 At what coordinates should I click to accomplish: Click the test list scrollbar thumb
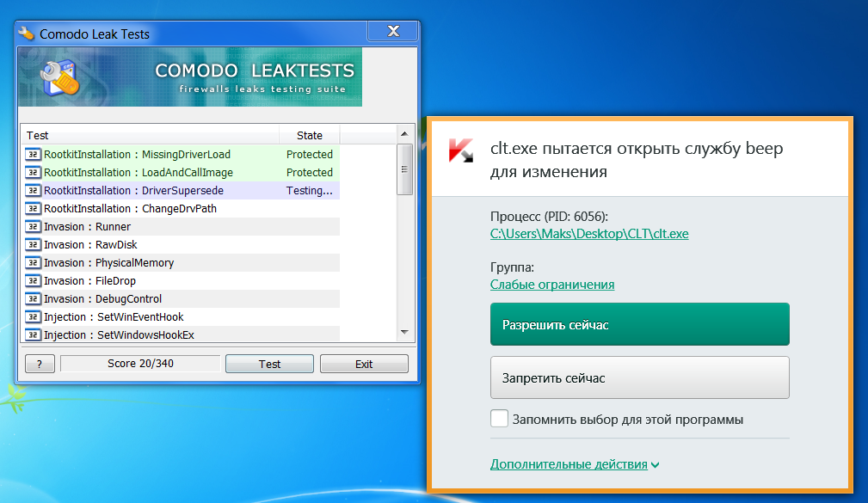pyautogui.click(x=404, y=169)
